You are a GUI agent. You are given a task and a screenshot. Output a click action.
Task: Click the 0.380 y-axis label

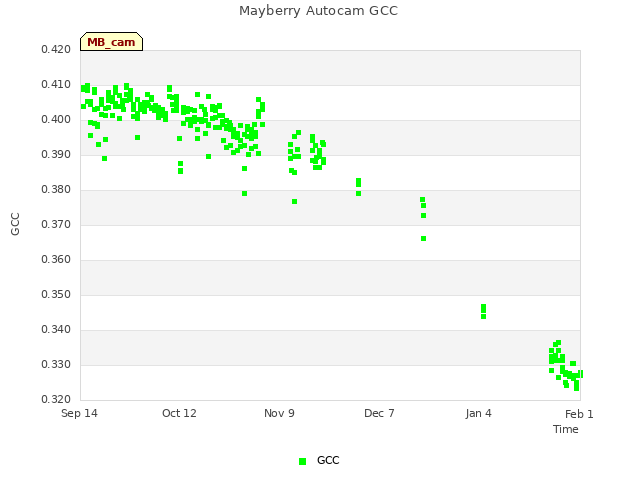click(x=56, y=189)
